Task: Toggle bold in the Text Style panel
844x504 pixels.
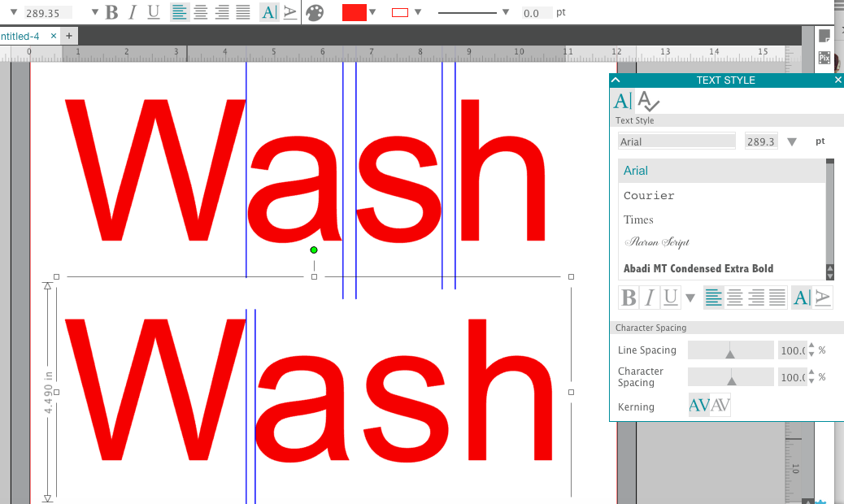Action: click(628, 297)
